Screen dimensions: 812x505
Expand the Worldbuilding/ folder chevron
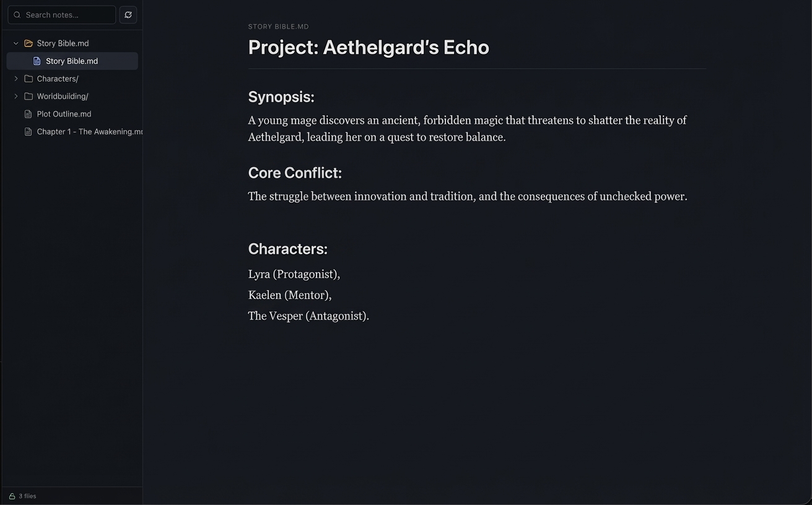tap(16, 97)
